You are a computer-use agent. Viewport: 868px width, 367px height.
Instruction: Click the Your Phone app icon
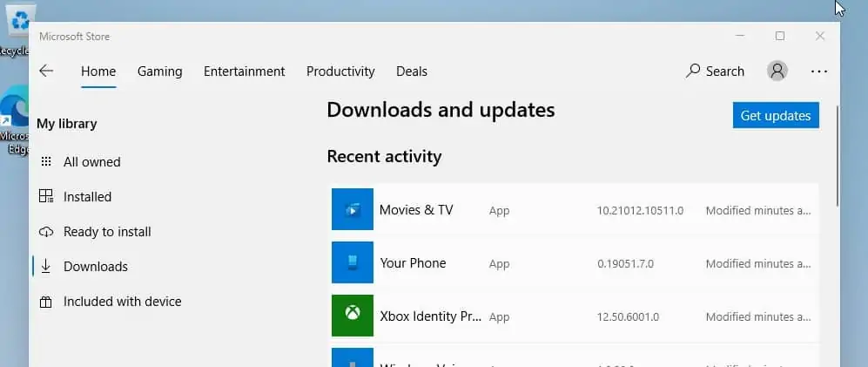click(x=353, y=262)
